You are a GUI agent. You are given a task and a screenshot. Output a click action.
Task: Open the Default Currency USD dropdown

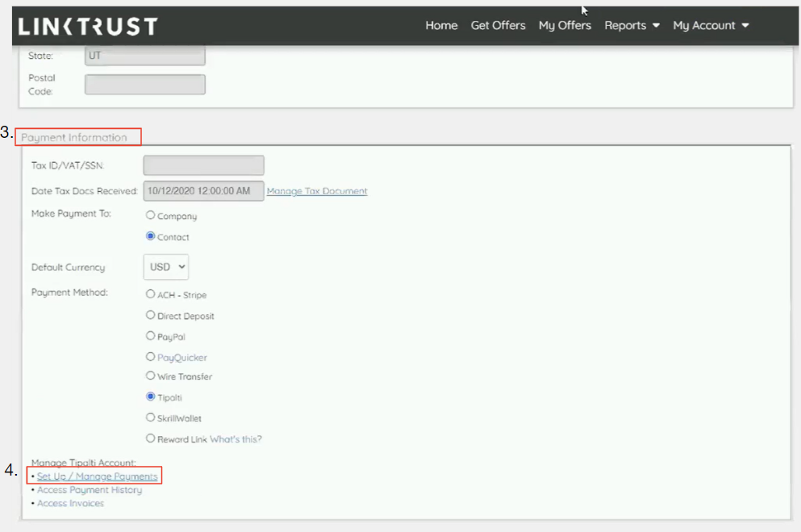click(166, 267)
